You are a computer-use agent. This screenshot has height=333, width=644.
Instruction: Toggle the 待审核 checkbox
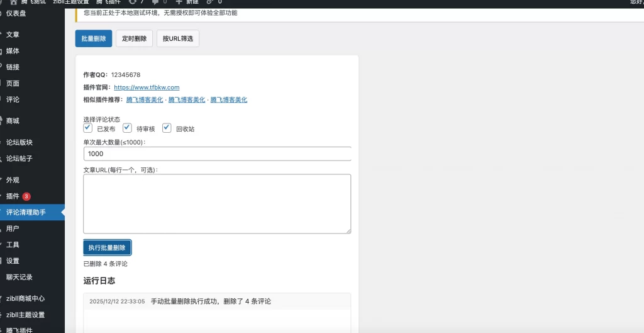(x=127, y=128)
